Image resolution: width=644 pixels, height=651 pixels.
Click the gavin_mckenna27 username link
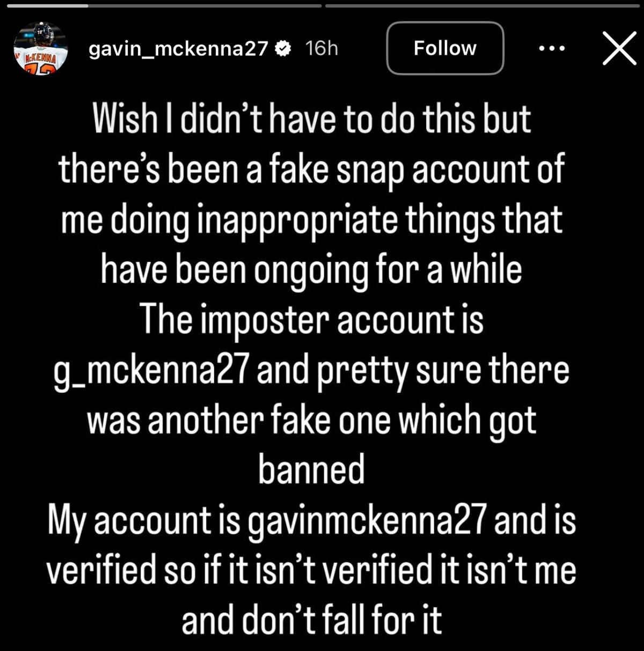coord(178,49)
